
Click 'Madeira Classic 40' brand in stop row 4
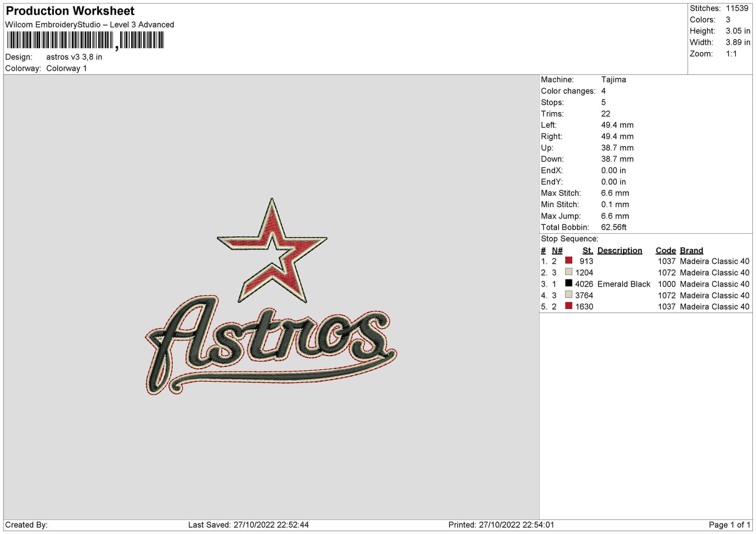(x=715, y=296)
